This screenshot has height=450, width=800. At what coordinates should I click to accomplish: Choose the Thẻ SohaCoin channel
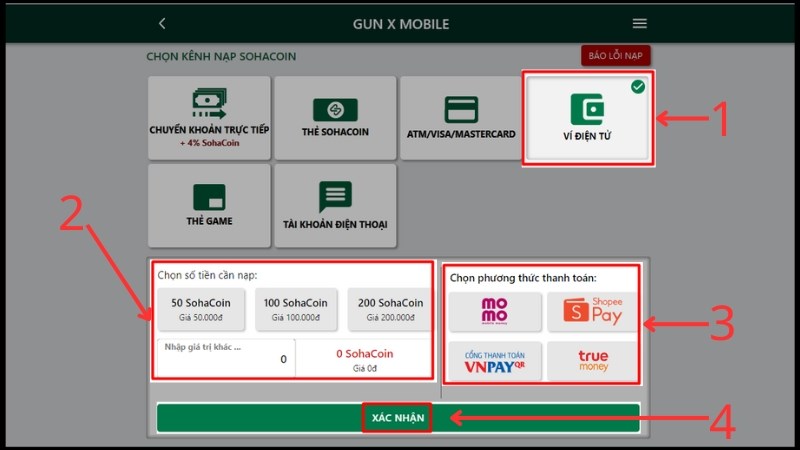pyautogui.click(x=335, y=118)
